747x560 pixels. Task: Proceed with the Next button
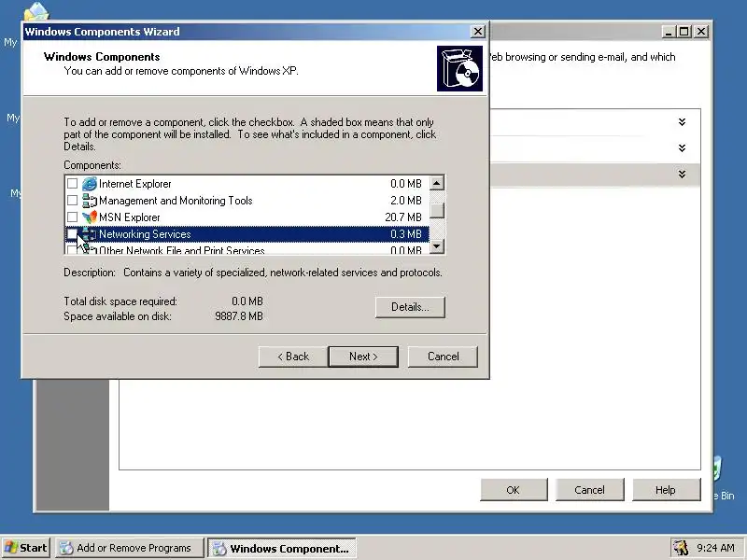[363, 357]
